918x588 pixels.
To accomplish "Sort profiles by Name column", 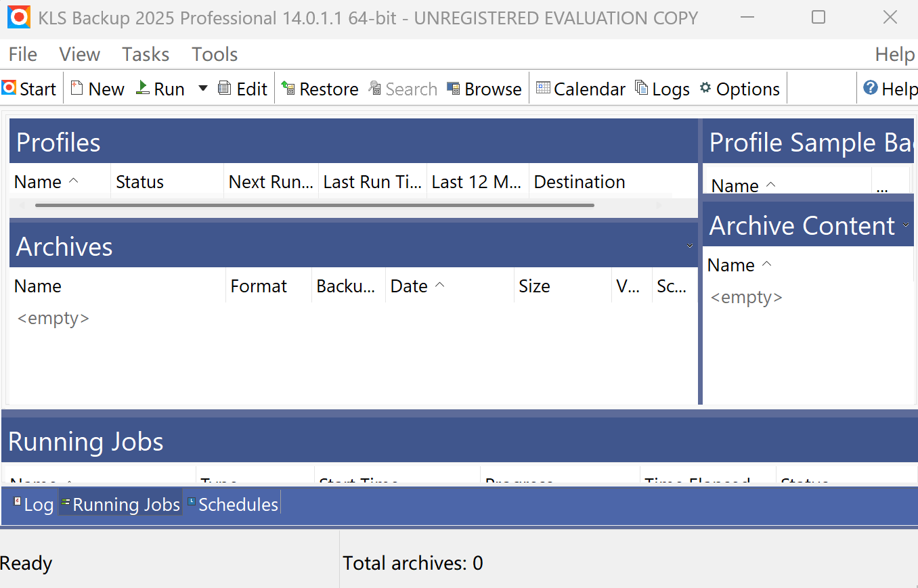I will point(60,181).
